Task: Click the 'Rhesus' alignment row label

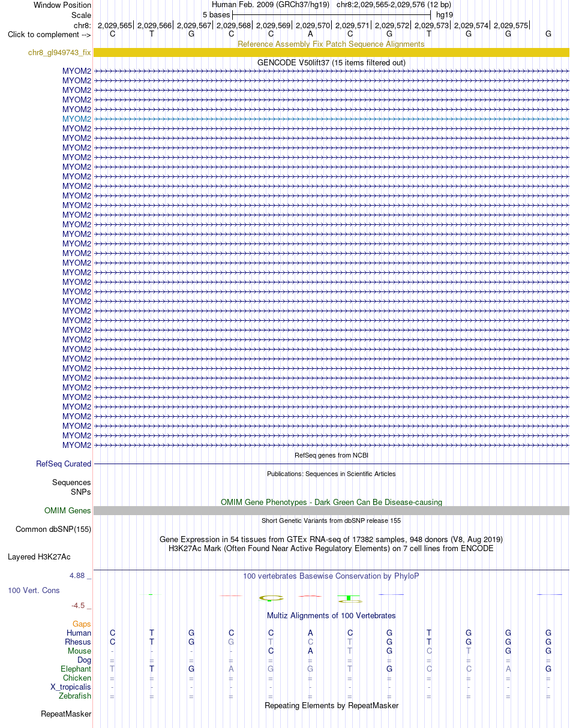Action: click(78, 642)
